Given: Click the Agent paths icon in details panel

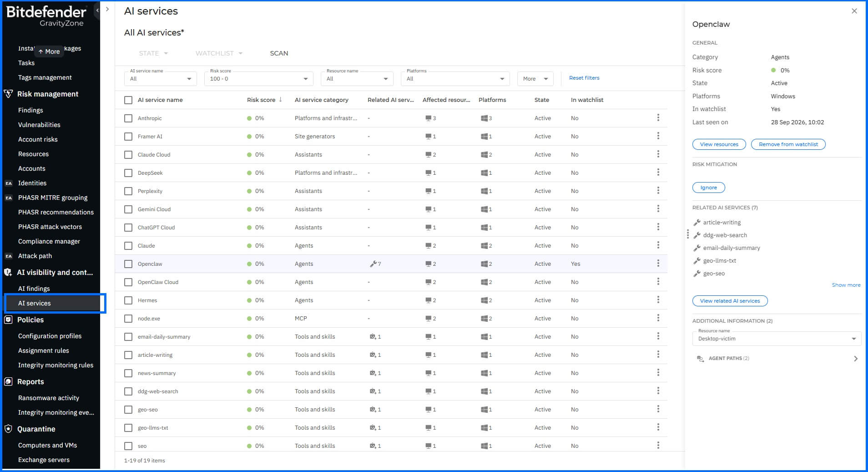Looking at the screenshot, I should [x=700, y=359].
